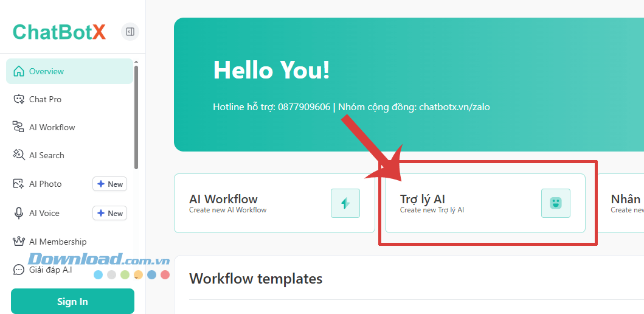644x314 pixels.
Task: Click the AI Photo image icon
Action: (x=19, y=184)
